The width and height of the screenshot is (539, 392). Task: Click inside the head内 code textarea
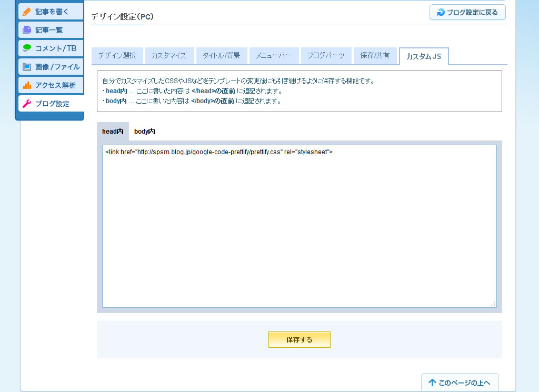pos(300,226)
